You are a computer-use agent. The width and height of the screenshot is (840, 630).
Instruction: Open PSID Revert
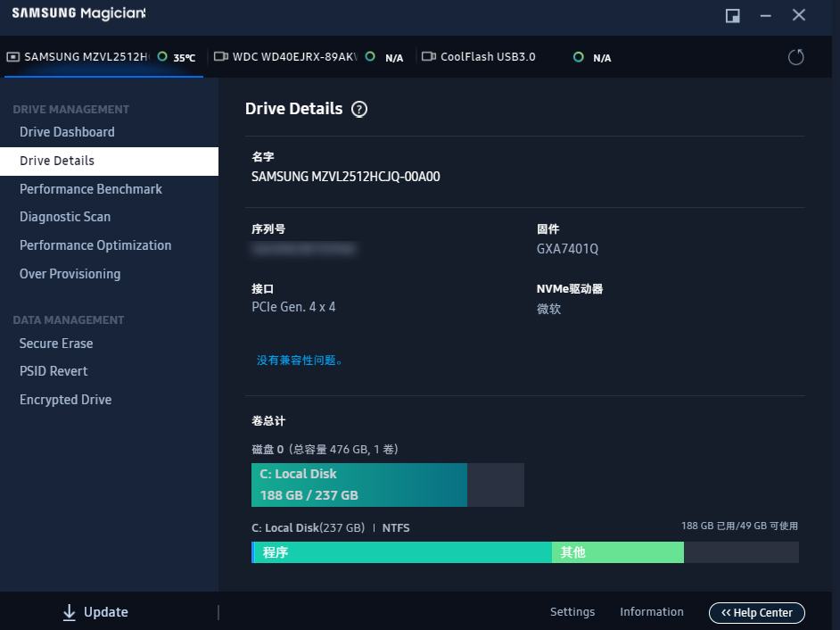[53, 371]
